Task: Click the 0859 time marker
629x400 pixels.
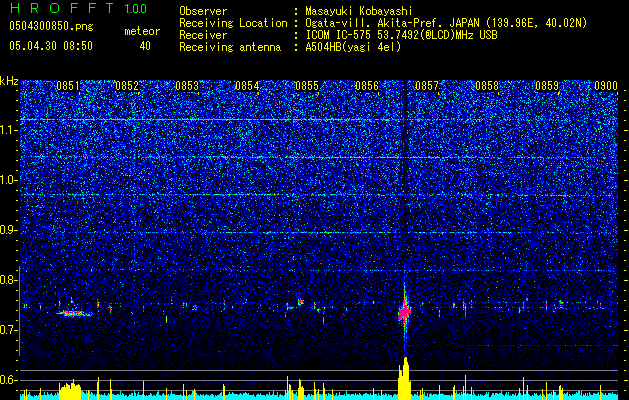Action: (x=547, y=86)
